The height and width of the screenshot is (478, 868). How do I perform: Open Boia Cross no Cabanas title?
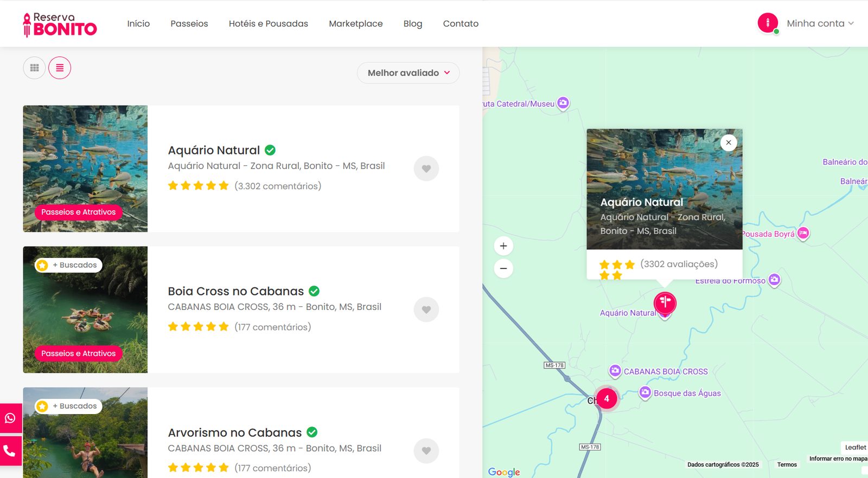point(236,291)
